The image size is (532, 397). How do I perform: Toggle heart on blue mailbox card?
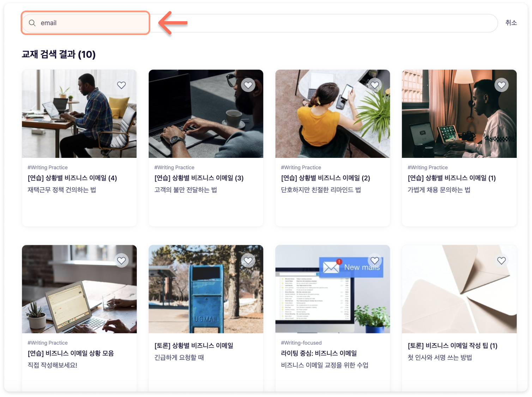click(x=248, y=261)
